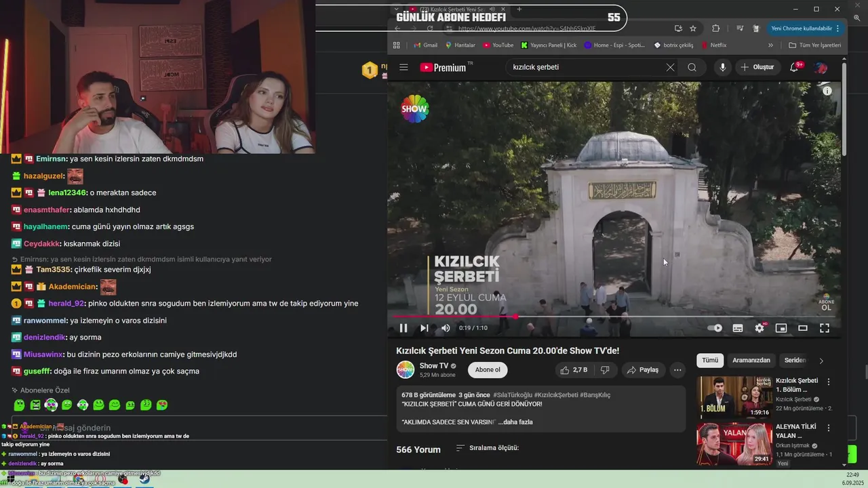Open 'Home - Espi - Spoti...' bookmark
868x488 pixels.
click(614, 45)
